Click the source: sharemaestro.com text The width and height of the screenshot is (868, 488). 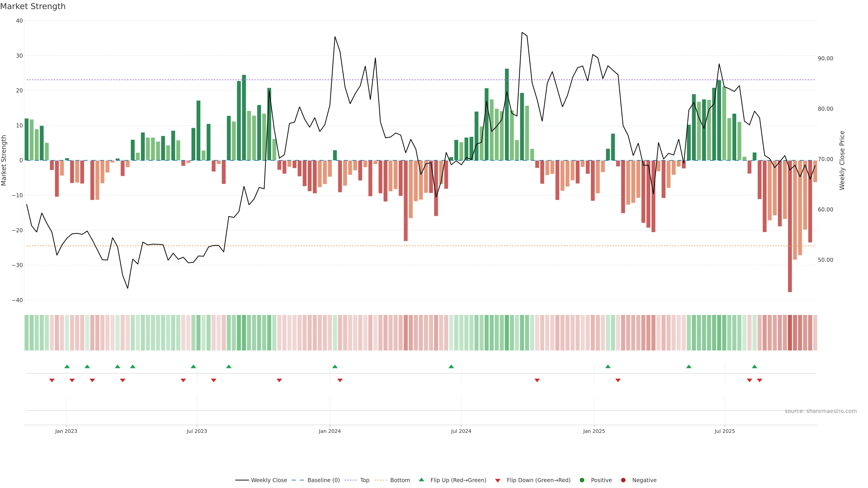[821, 411]
